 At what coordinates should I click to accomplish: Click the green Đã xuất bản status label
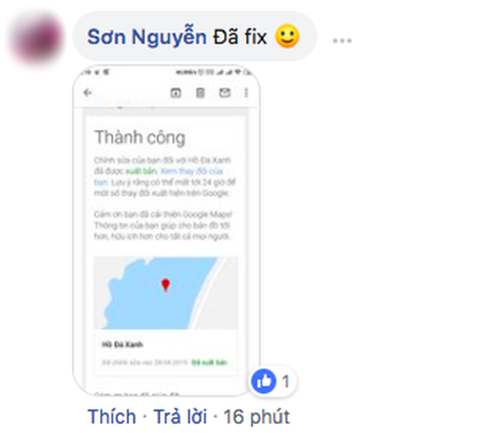[x=209, y=363]
